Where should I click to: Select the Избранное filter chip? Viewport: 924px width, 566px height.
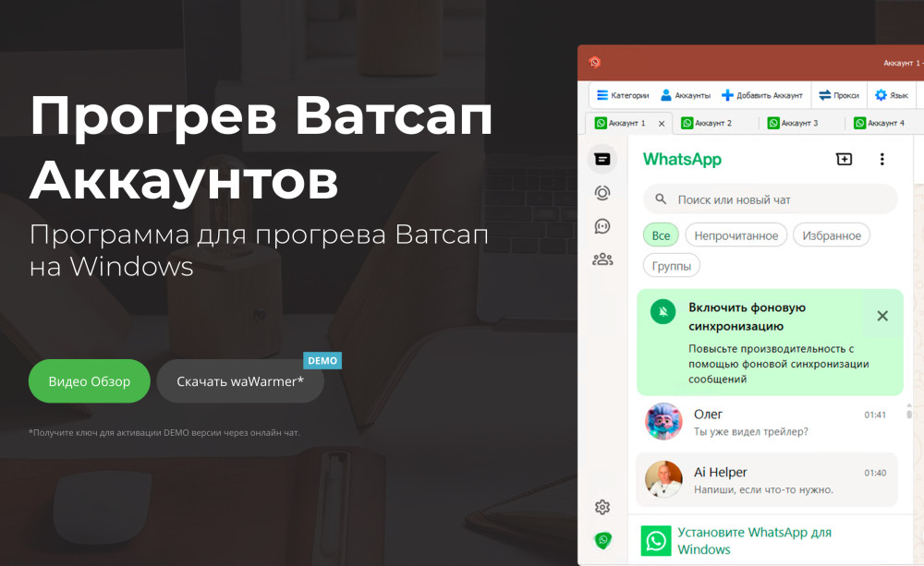tap(832, 235)
